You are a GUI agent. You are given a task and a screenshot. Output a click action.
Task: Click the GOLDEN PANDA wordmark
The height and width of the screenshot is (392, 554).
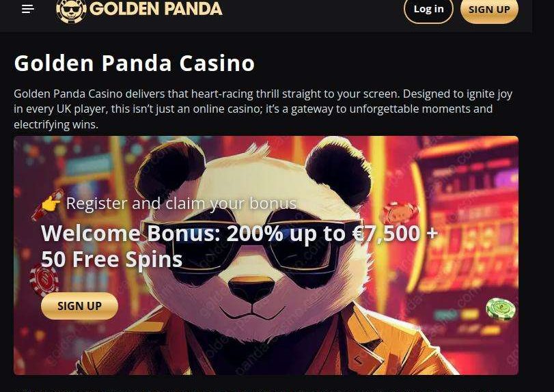pos(156,9)
